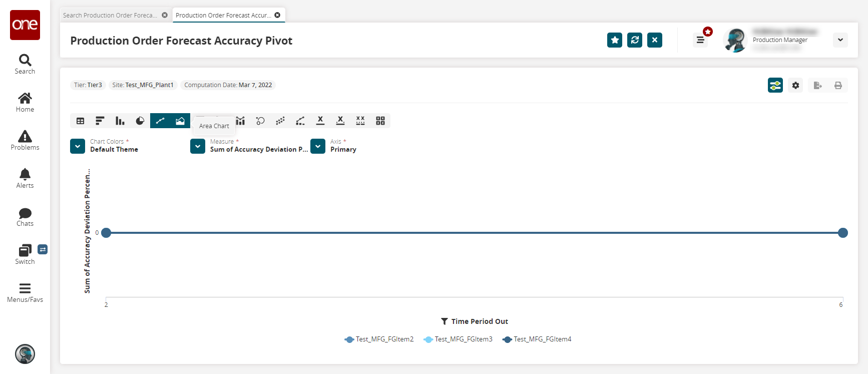Click the refresh button in header
Image resolution: width=868 pixels, height=374 pixels.
(x=635, y=40)
